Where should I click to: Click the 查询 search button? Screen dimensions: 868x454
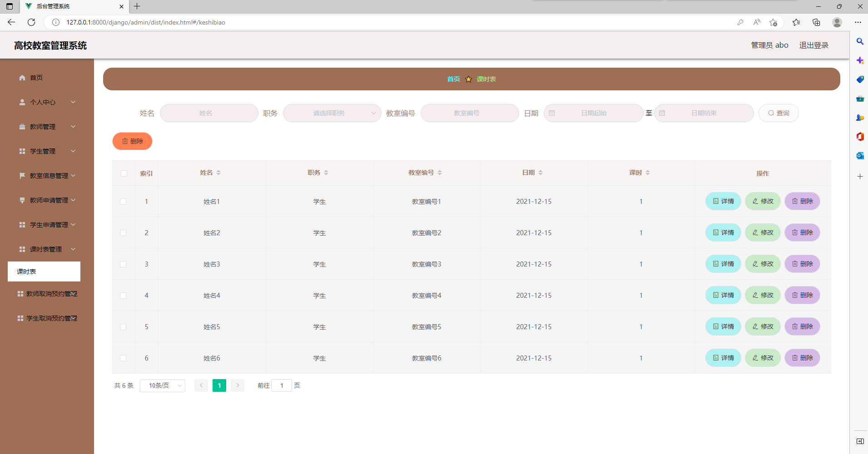[779, 113]
